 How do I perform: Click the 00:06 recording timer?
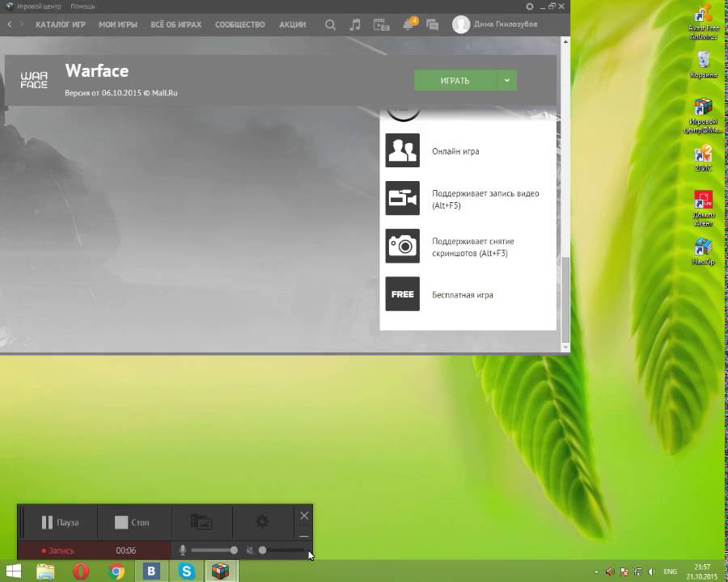[126, 551]
